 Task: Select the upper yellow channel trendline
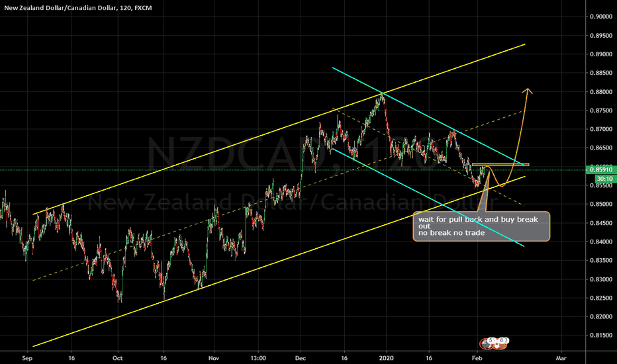pyautogui.click(x=279, y=129)
